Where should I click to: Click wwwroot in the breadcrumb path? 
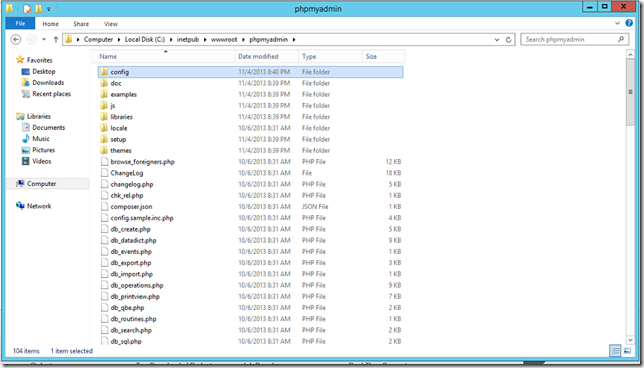pyautogui.click(x=224, y=39)
